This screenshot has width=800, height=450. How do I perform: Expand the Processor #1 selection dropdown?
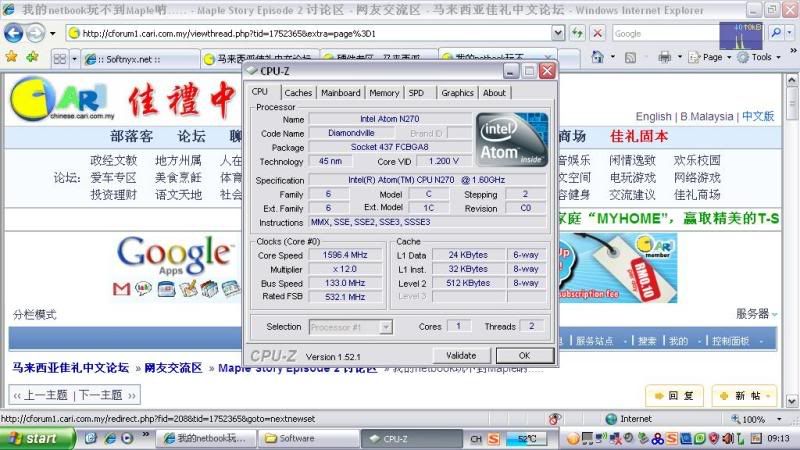[x=386, y=327]
